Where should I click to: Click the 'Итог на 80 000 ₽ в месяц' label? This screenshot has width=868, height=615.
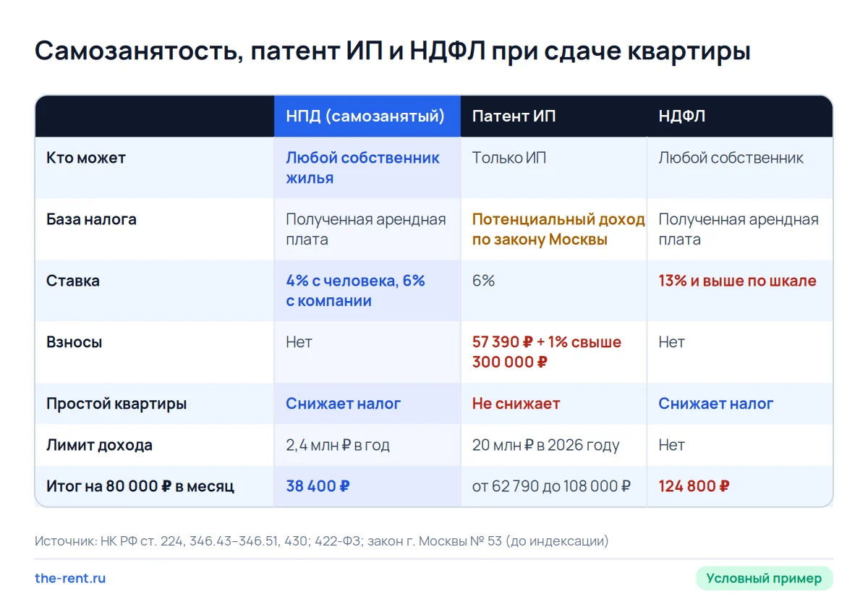point(140,486)
